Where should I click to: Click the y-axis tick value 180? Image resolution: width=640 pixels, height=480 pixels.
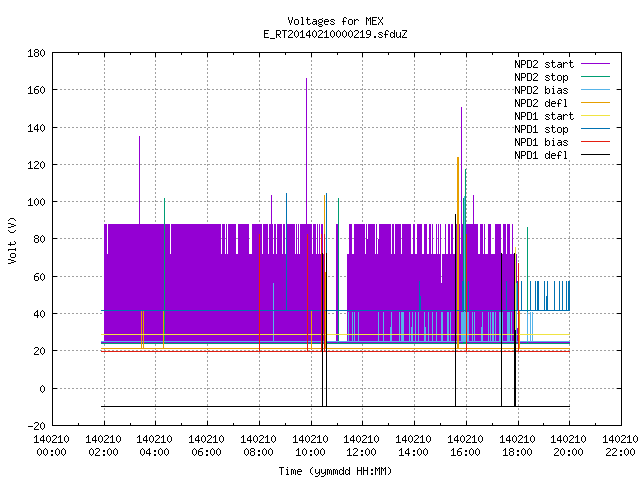pos(36,53)
